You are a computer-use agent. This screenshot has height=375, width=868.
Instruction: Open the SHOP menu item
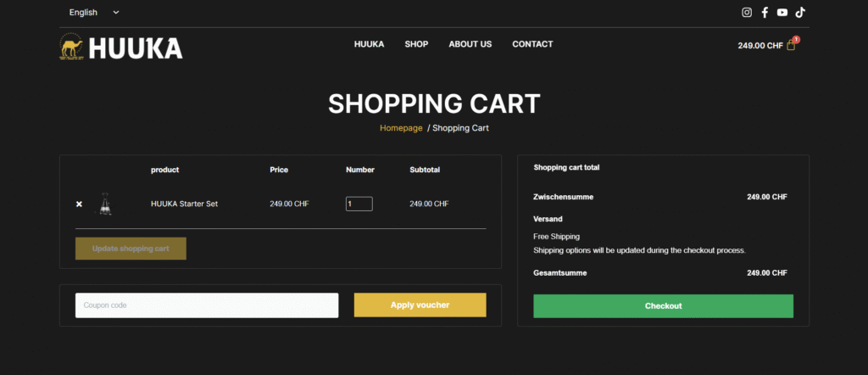pyautogui.click(x=416, y=44)
